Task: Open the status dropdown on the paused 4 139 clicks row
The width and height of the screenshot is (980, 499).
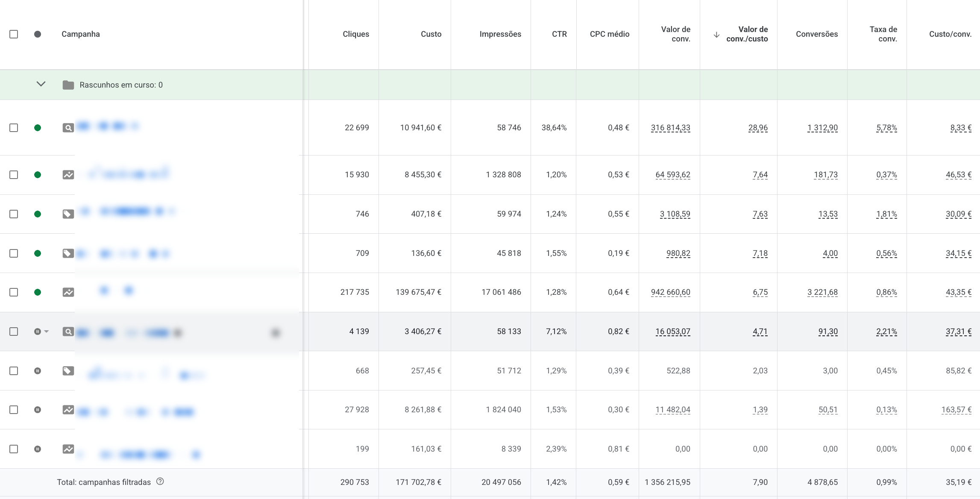Action: coord(47,332)
